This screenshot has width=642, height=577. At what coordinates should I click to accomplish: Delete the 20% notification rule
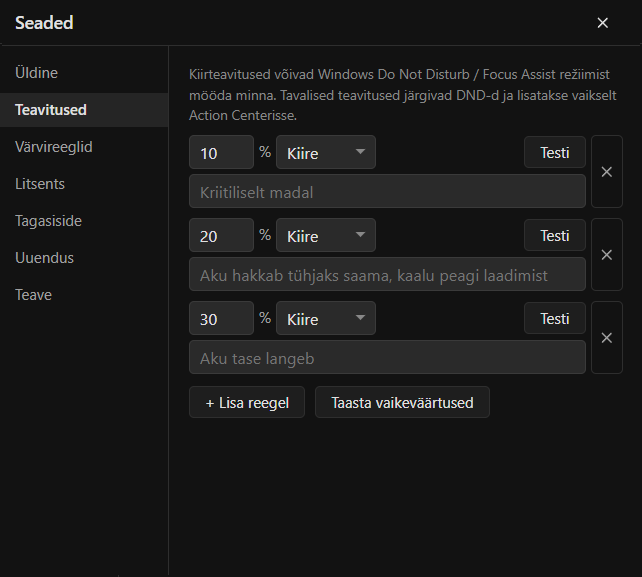pos(607,255)
